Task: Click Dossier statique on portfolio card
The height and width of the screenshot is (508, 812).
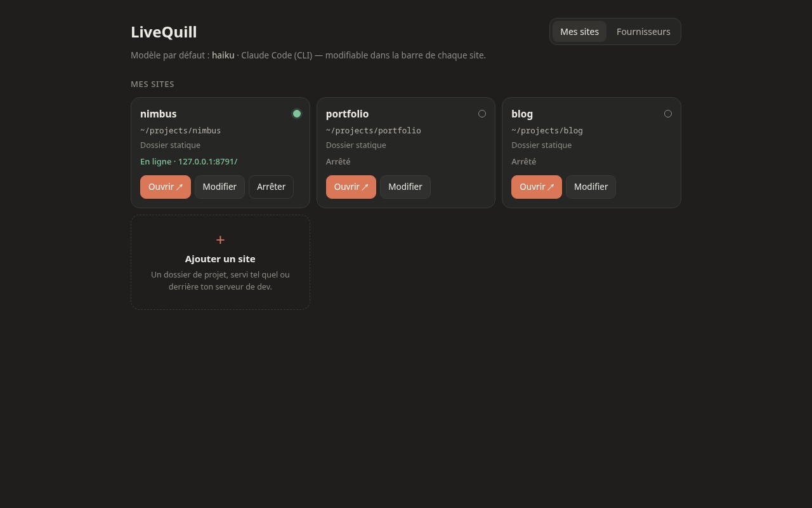Action: click(x=356, y=145)
